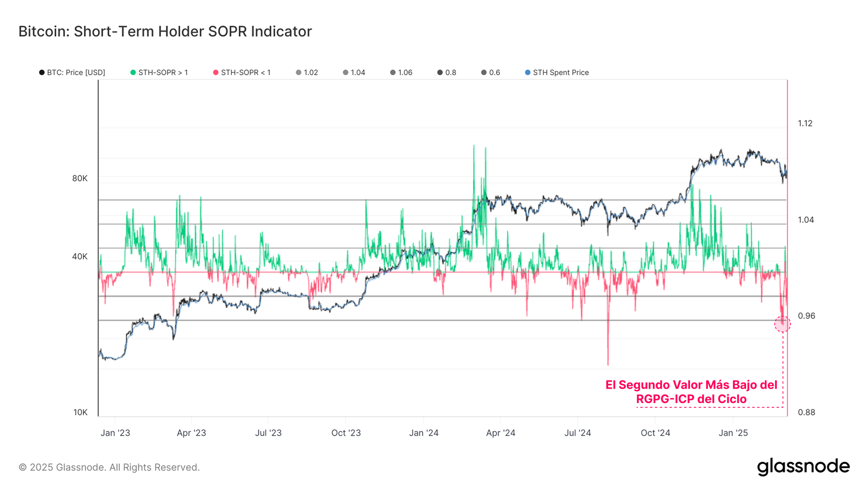Viewport: 868px width, 489px height.
Task: Toggle the STH-SOPR < 1 legend series
Action: (x=246, y=73)
